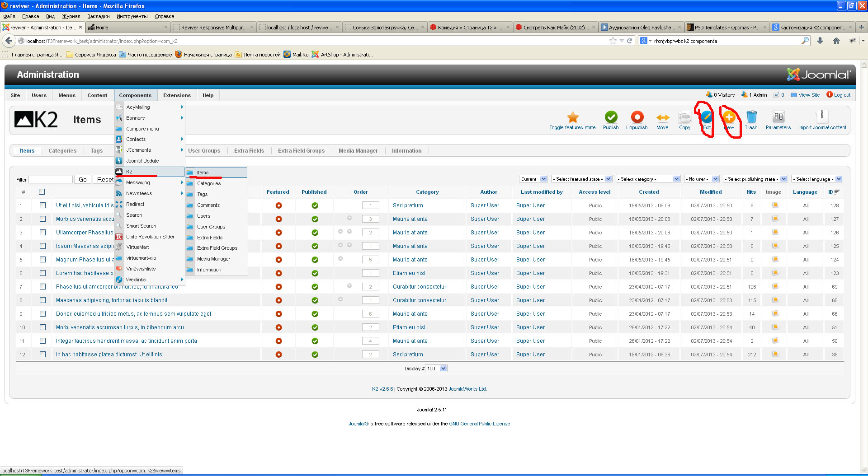Click the Move arrows toolbar icon
Screen dimensions: 868x476
pyautogui.click(x=662, y=117)
